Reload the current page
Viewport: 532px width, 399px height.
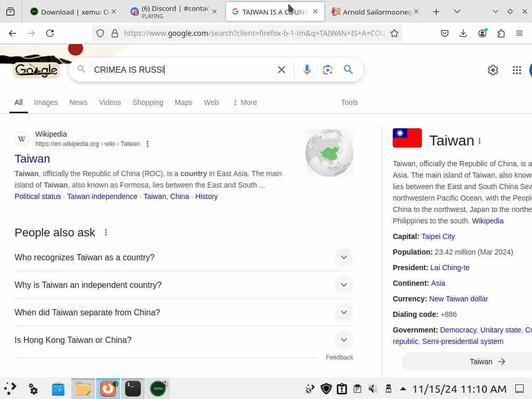point(50,33)
